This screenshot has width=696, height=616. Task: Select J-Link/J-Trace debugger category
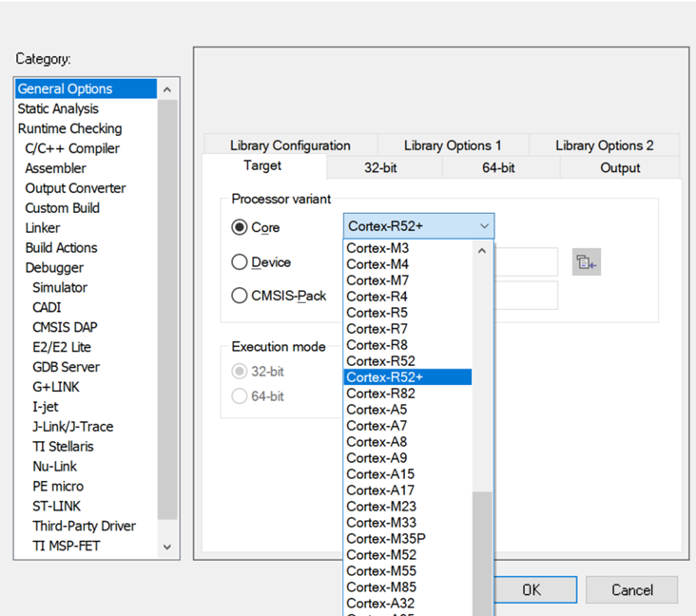coord(73,427)
